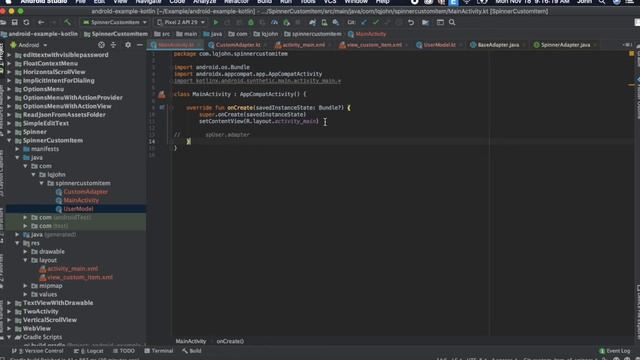The height and width of the screenshot is (360, 640).
Task: Click the Revert/undo arrow toolbar icon
Action: tap(411, 22)
